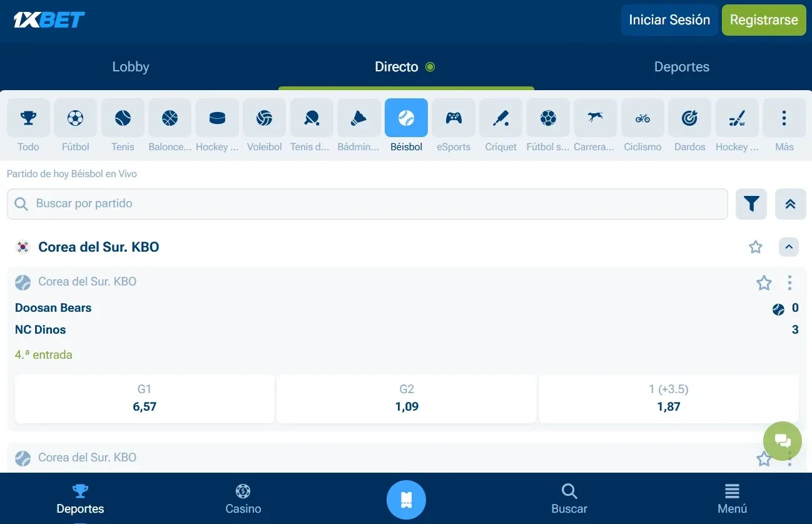The width and height of the screenshot is (812, 524).
Task: Open the NC Dinos team name
Action: pyautogui.click(x=40, y=330)
